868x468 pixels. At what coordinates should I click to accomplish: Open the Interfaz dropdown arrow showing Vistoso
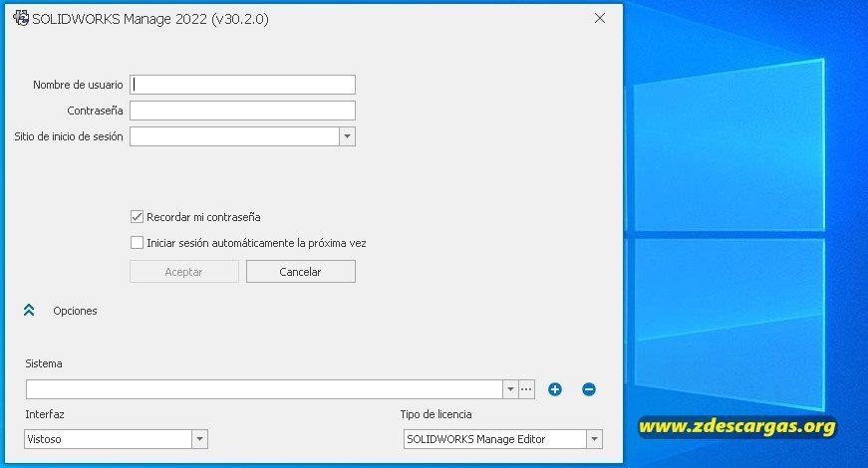pos(200,439)
